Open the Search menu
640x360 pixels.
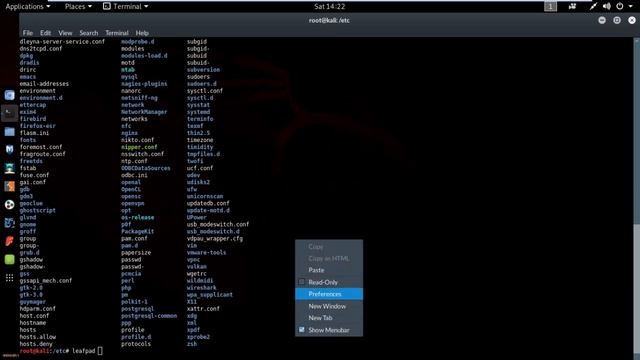coord(89,33)
